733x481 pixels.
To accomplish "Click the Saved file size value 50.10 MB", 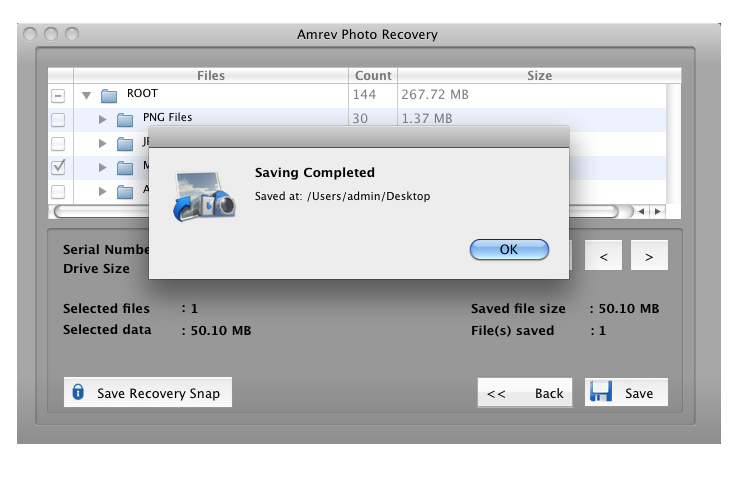I will [629, 309].
